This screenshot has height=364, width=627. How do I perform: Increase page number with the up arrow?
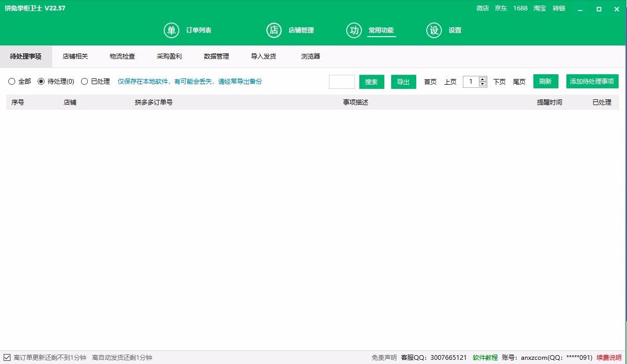(483, 79)
